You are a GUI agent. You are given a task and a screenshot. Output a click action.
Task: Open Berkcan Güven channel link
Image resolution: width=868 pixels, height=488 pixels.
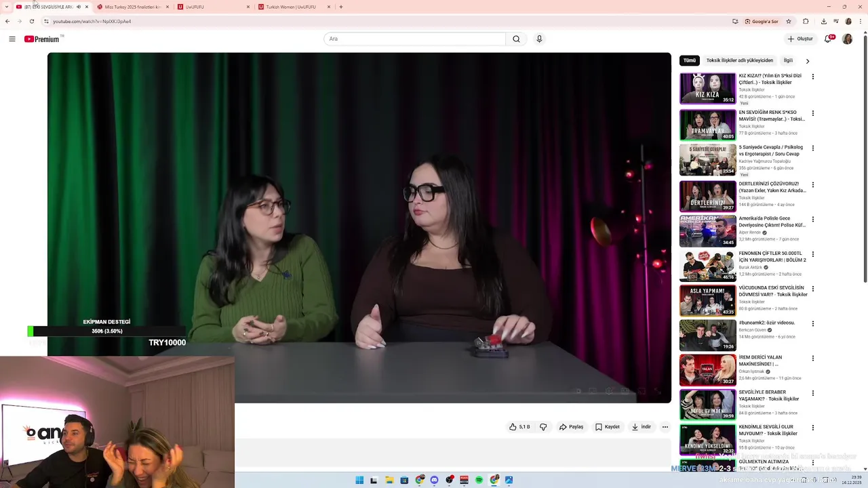752,330
